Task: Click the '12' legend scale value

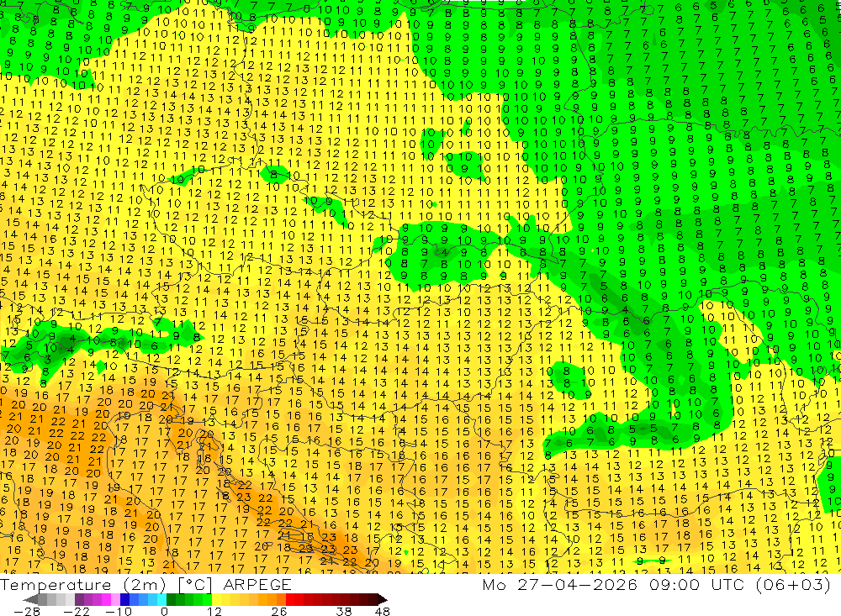Action: 214,611
